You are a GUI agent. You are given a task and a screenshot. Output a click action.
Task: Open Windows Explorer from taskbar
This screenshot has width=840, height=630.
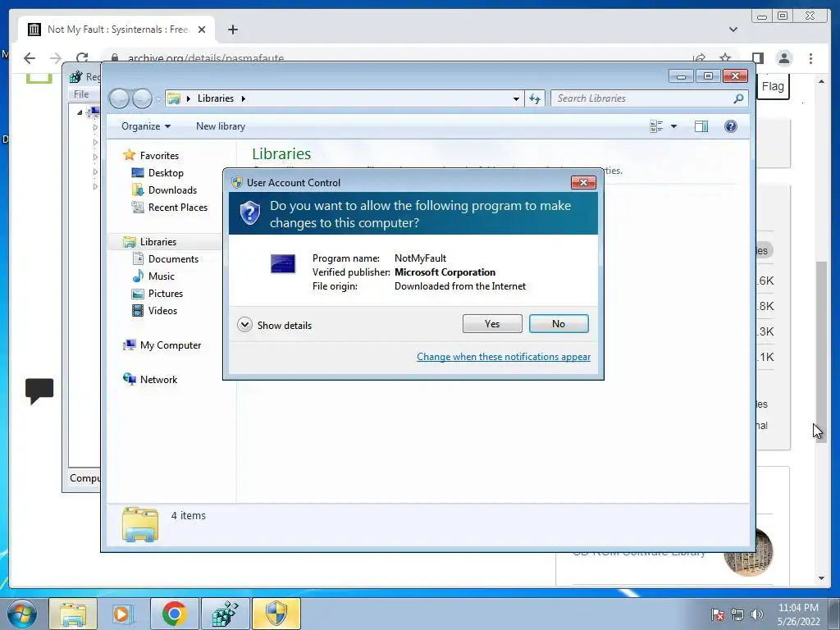click(x=73, y=614)
